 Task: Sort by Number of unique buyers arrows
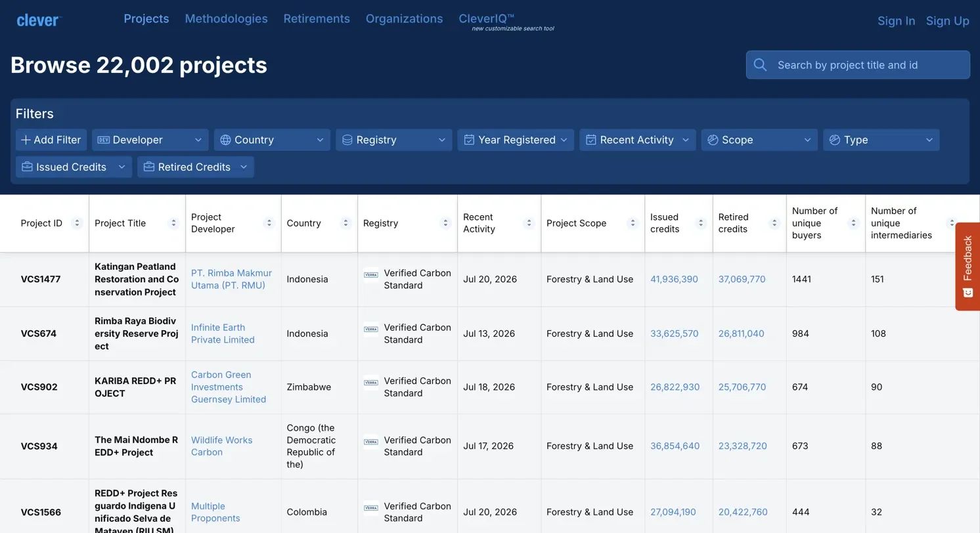[854, 223]
